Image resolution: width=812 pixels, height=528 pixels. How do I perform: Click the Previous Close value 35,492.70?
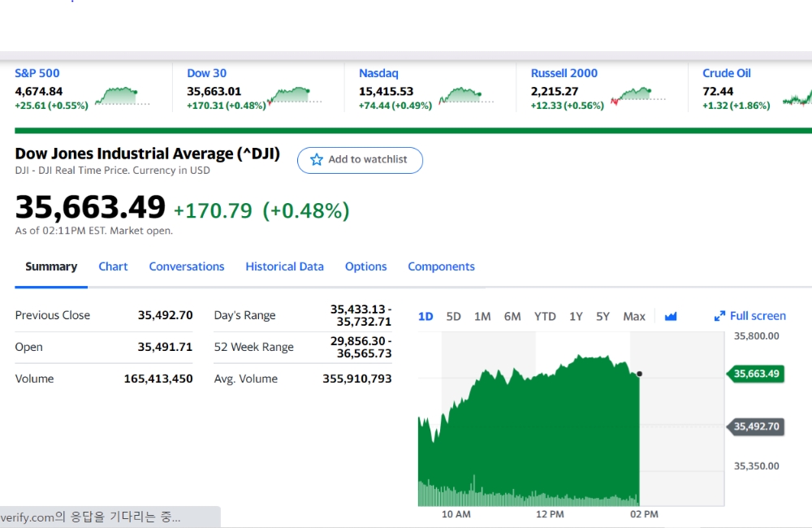165,315
